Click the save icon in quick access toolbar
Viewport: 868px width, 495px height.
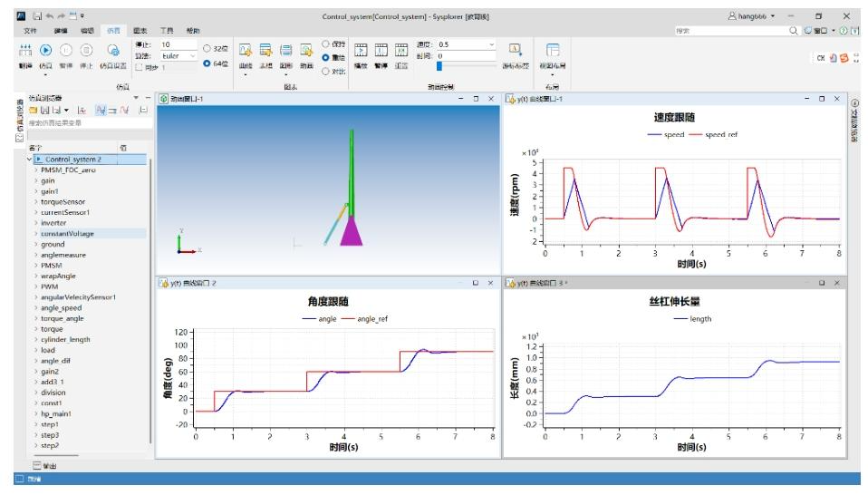(x=37, y=16)
